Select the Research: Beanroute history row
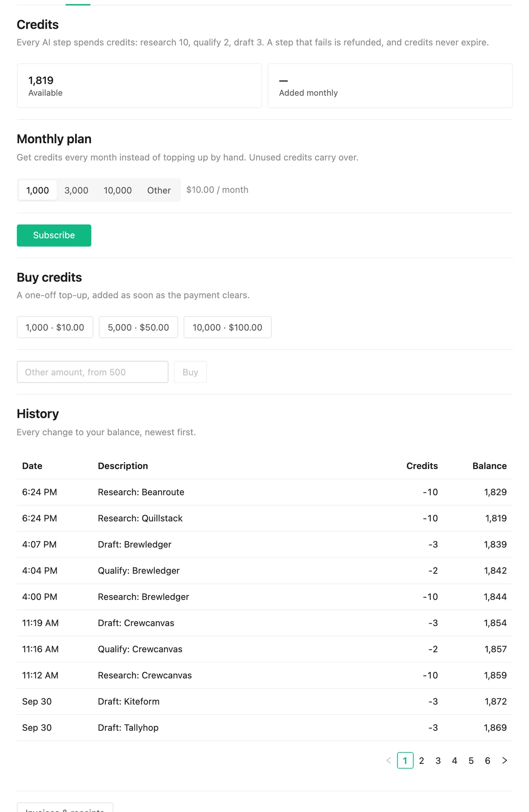The height and width of the screenshot is (812, 529). 264,492
